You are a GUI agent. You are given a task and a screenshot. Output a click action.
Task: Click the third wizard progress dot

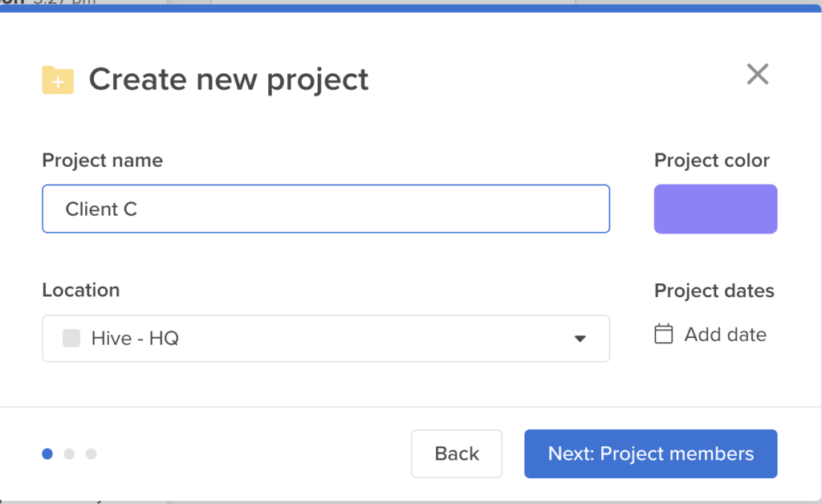tap(92, 453)
